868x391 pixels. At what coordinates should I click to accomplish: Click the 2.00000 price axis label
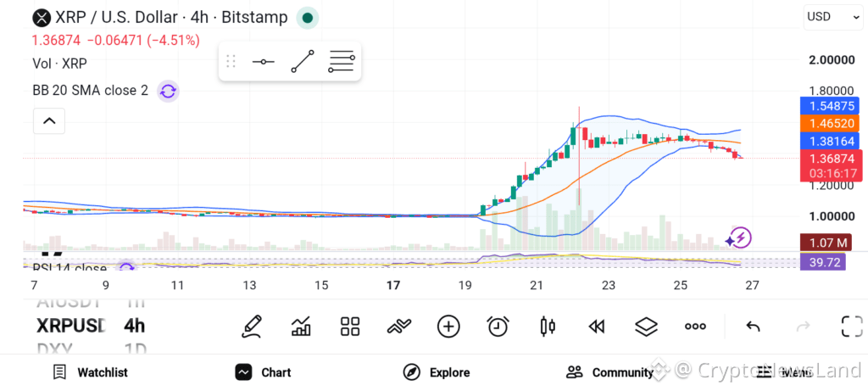point(832,60)
